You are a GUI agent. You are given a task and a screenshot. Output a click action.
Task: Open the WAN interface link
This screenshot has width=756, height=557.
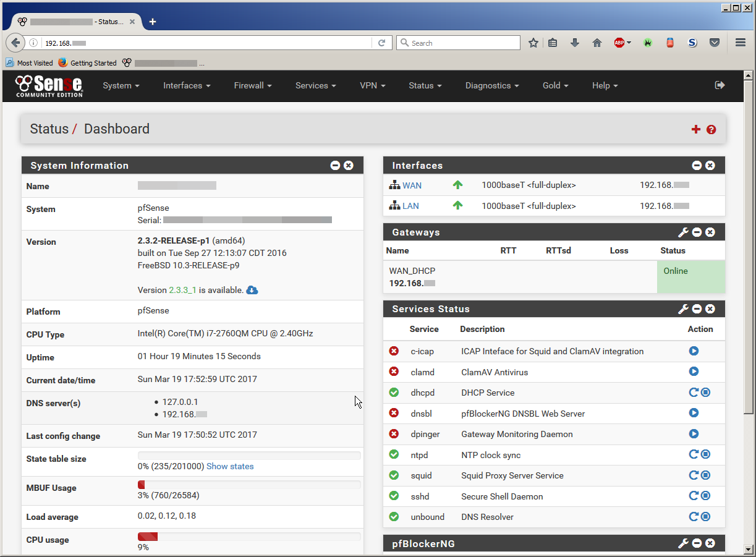tap(412, 185)
